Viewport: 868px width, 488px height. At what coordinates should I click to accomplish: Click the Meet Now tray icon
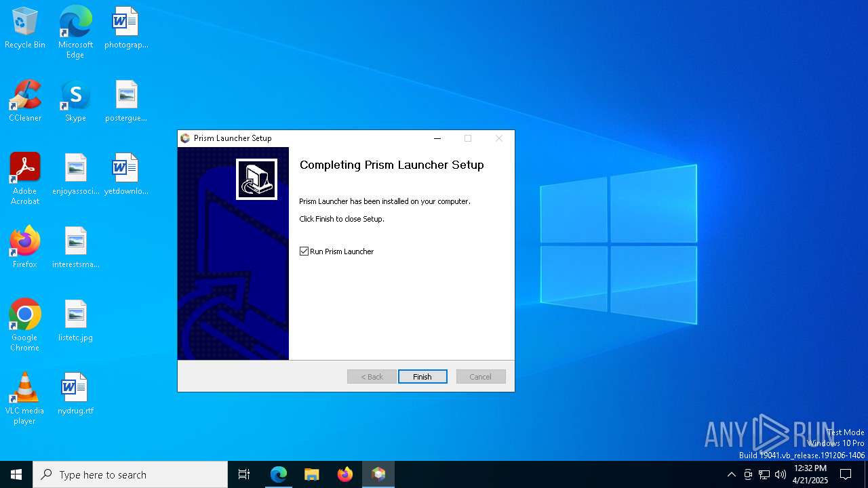tap(748, 474)
